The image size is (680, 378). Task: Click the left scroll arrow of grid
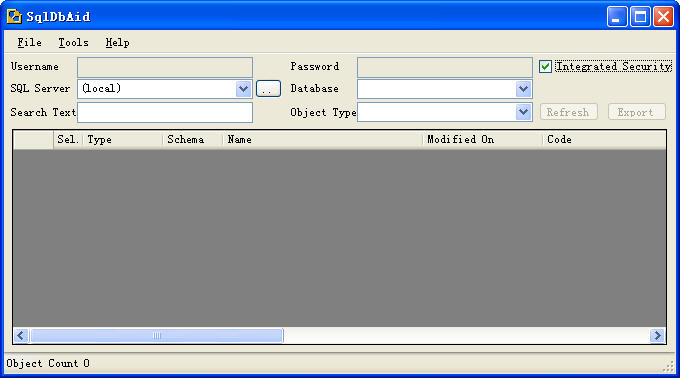(21, 336)
